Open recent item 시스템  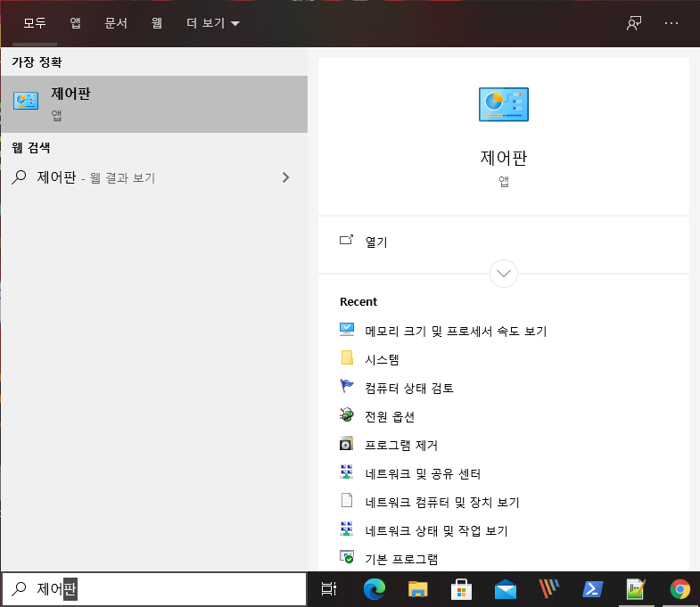coord(382,359)
